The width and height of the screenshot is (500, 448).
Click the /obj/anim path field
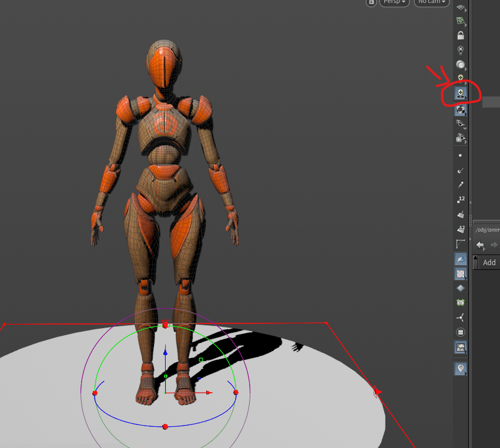tap(486, 230)
